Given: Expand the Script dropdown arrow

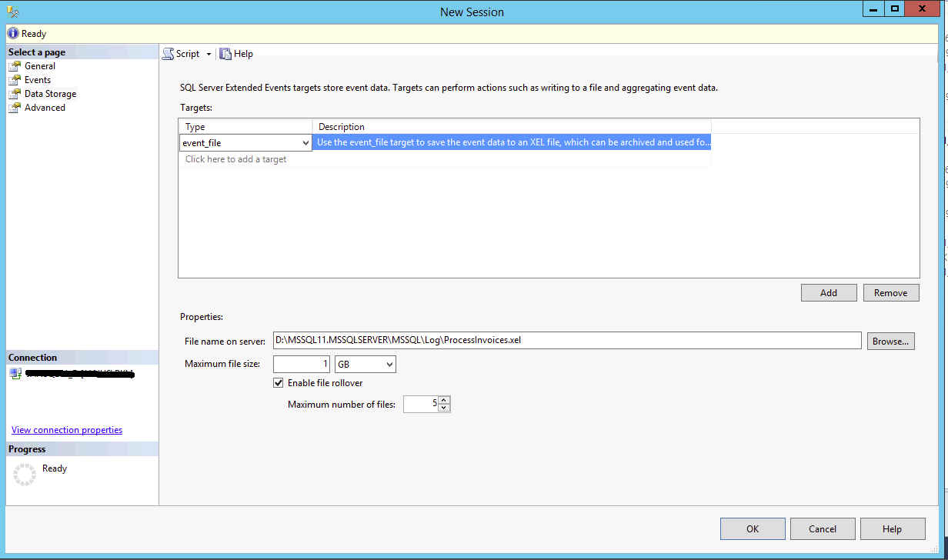Looking at the screenshot, I should [x=209, y=54].
